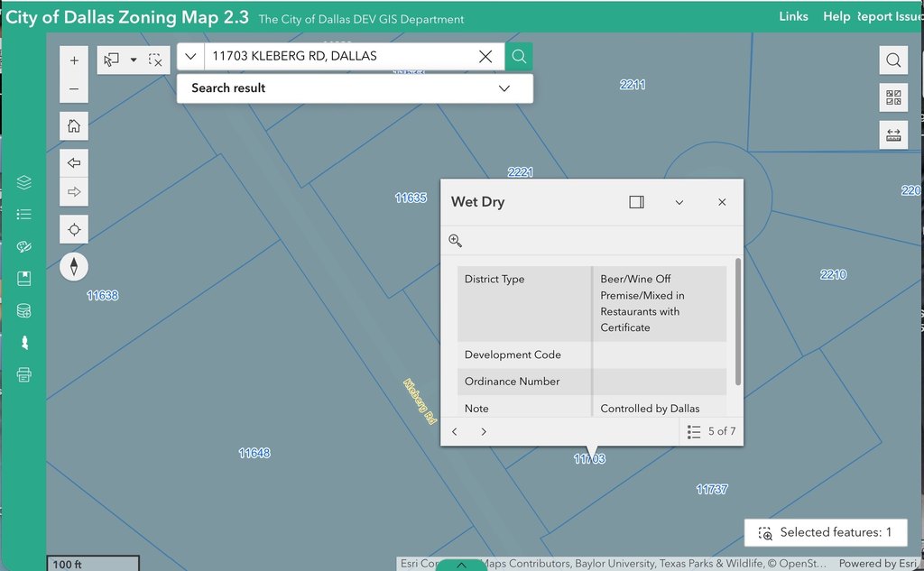Zoom to the Wet Dry feature
Viewport: 924px width, 571px height.
[455, 241]
